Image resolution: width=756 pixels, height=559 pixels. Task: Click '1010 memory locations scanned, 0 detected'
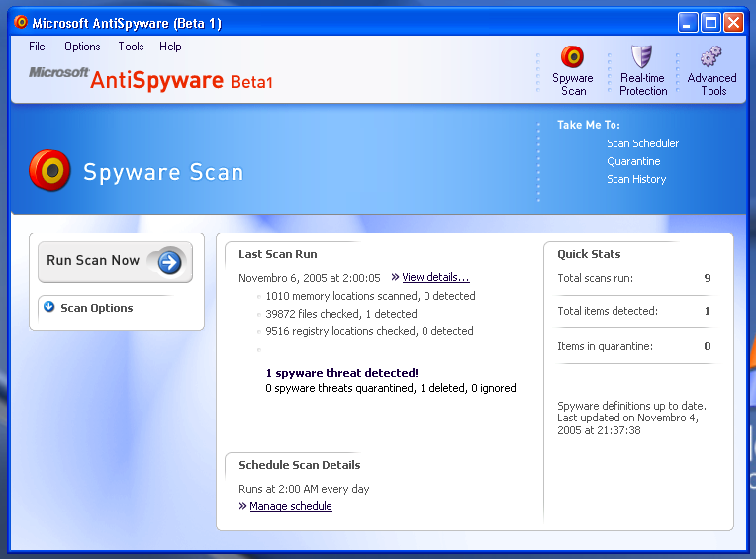tap(370, 296)
